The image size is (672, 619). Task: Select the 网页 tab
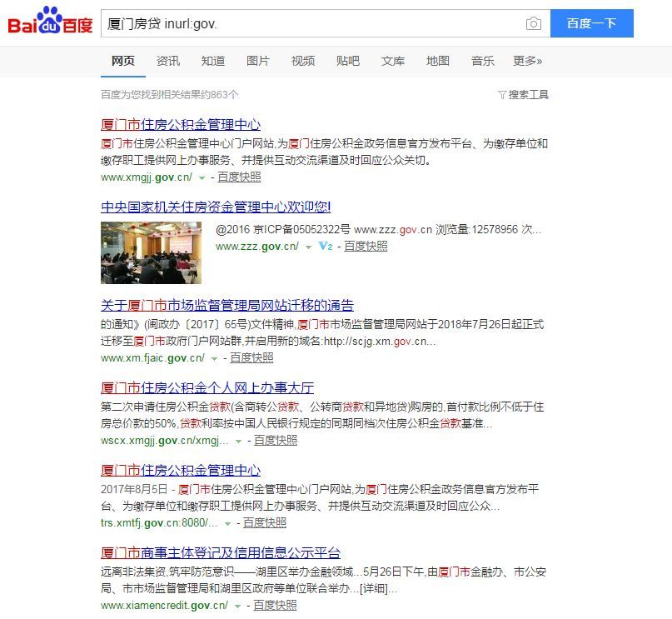click(123, 61)
